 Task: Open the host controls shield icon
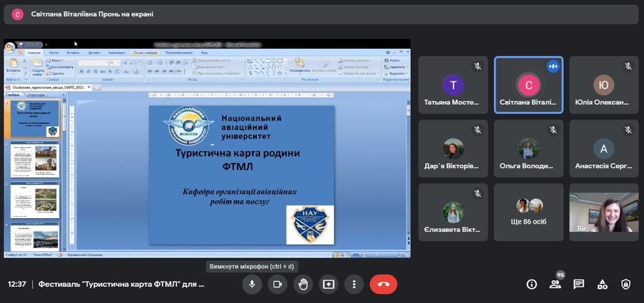tap(626, 284)
